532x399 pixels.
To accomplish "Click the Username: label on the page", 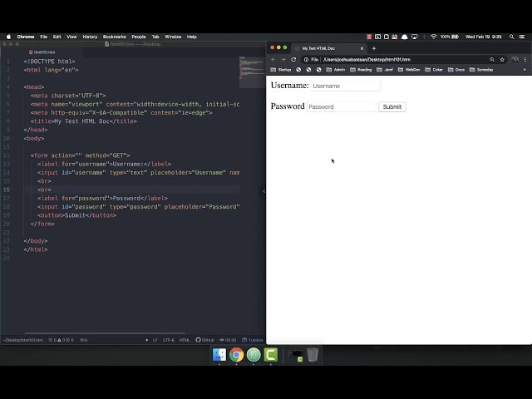I will pyautogui.click(x=290, y=86).
